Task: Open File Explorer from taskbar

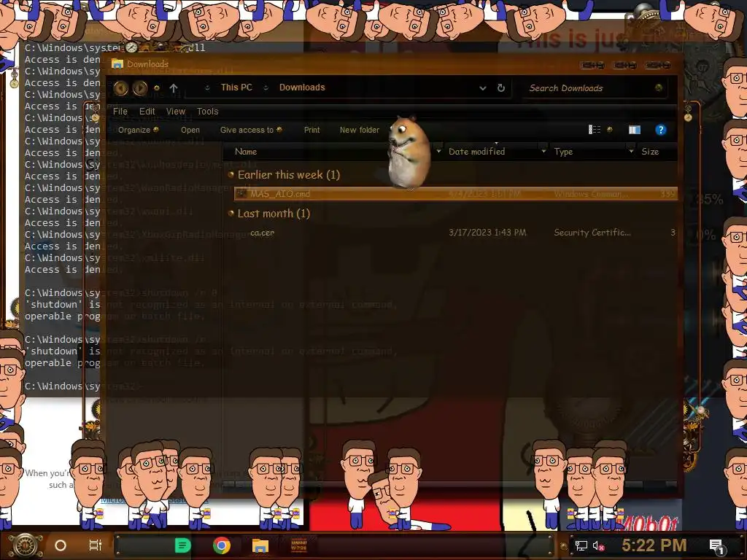Action: 260,545
